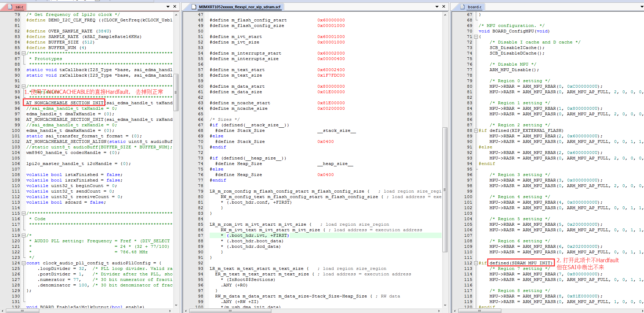Click scroll-down arrow in sai.c pane

176,305
